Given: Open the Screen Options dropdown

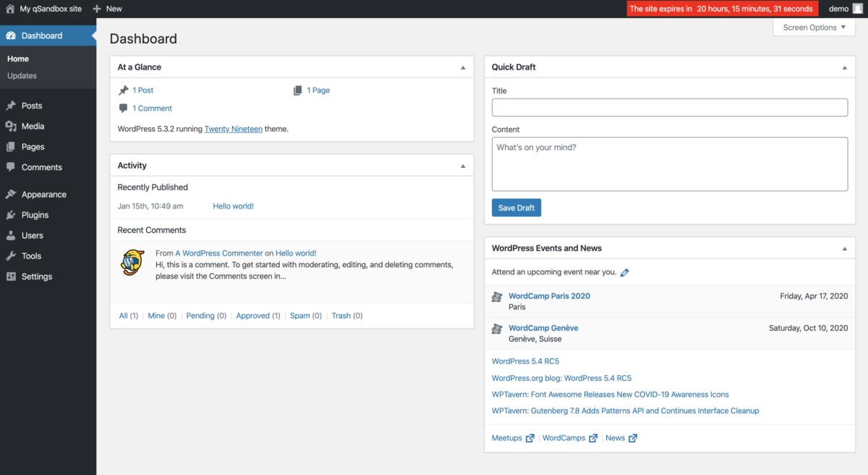Looking at the screenshot, I should tap(814, 28).
